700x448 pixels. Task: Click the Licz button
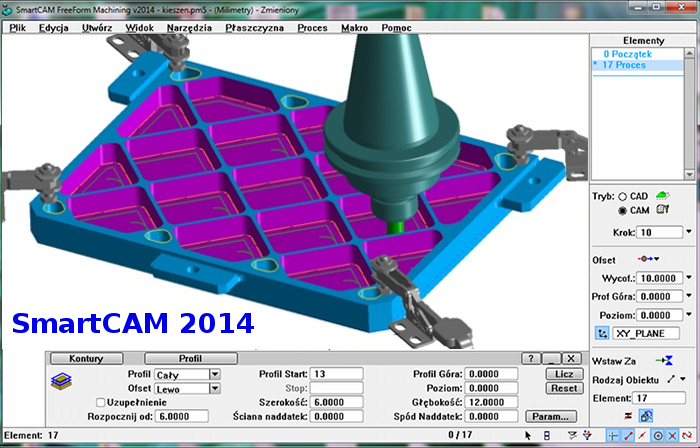click(x=564, y=374)
